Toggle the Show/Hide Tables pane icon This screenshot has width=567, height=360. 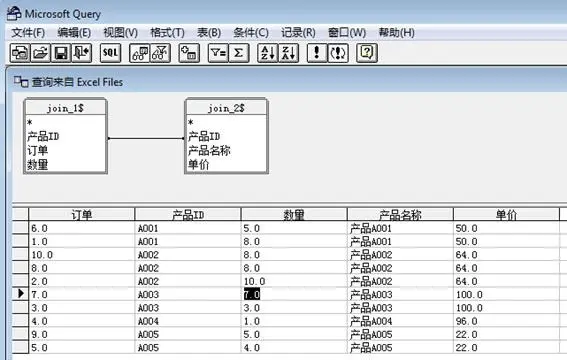click(x=140, y=53)
